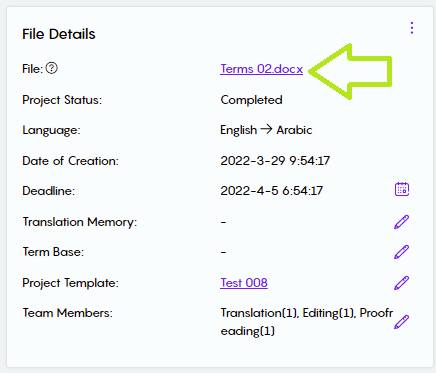
Task: Edit Project Template with pencil icon
Action: [402, 283]
